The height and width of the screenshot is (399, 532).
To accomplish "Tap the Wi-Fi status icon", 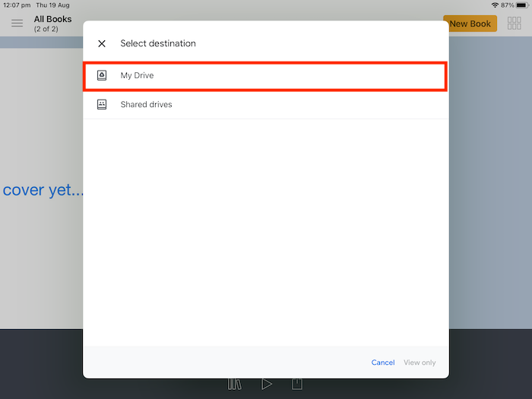I will (495, 5).
